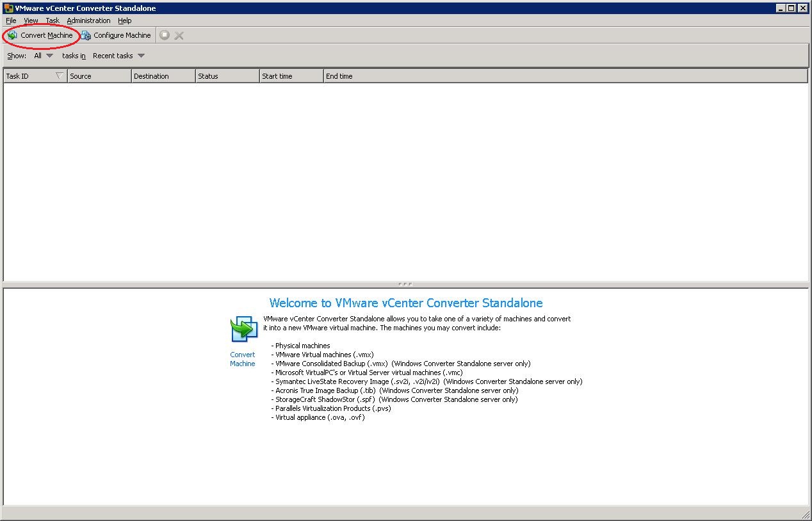Open the View menu

31,20
